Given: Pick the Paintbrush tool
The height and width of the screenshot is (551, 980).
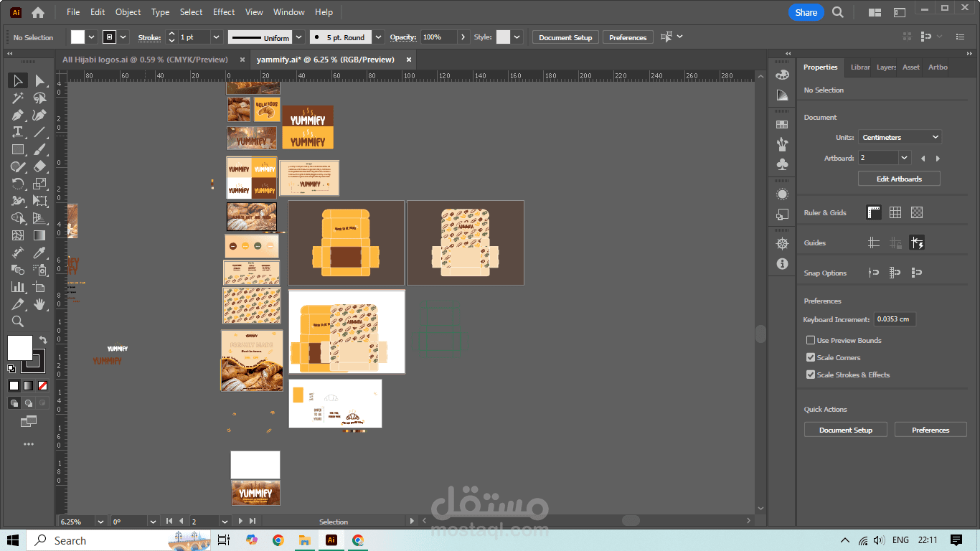Looking at the screenshot, I should coord(40,149).
